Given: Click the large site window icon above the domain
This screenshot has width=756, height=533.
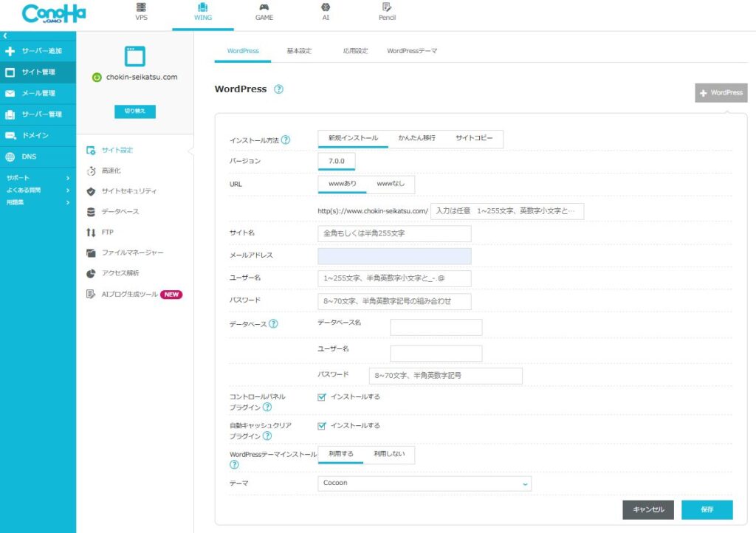Looking at the screenshot, I should tap(135, 56).
